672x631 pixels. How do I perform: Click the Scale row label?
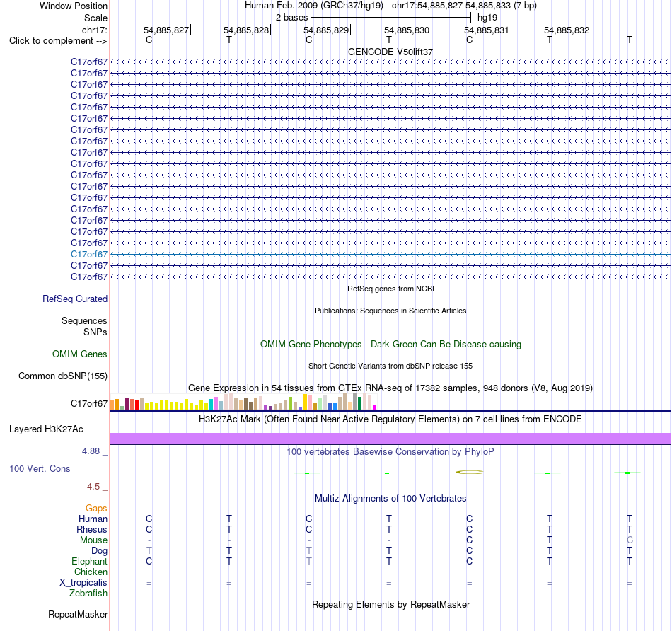click(95, 18)
